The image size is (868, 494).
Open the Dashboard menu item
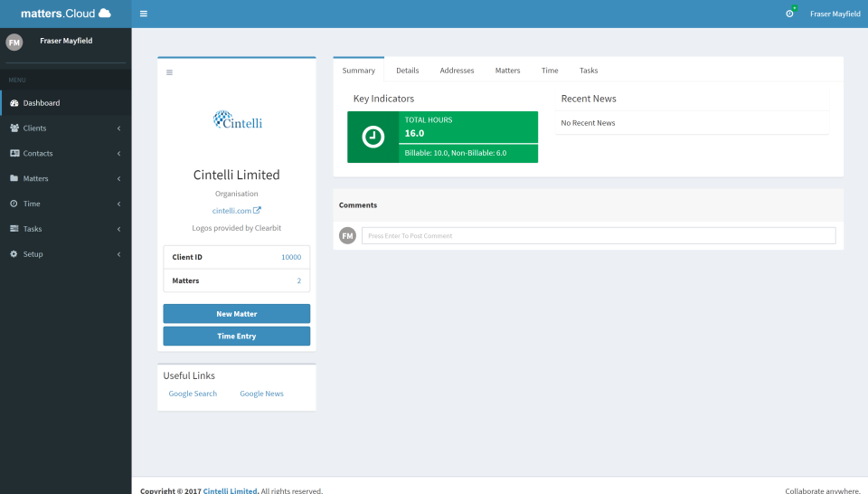click(x=66, y=103)
